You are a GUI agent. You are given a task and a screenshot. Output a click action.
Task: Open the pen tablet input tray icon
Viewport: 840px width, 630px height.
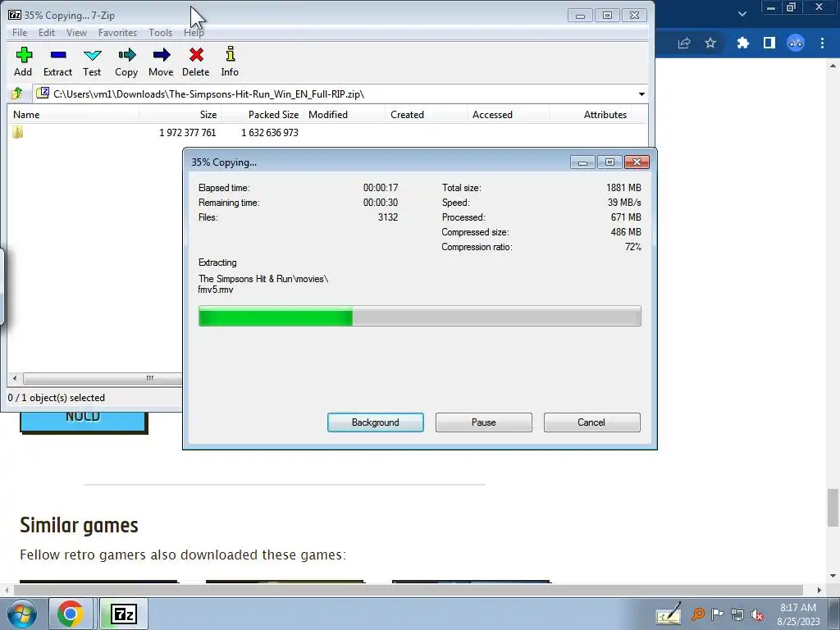click(x=669, y=614)
